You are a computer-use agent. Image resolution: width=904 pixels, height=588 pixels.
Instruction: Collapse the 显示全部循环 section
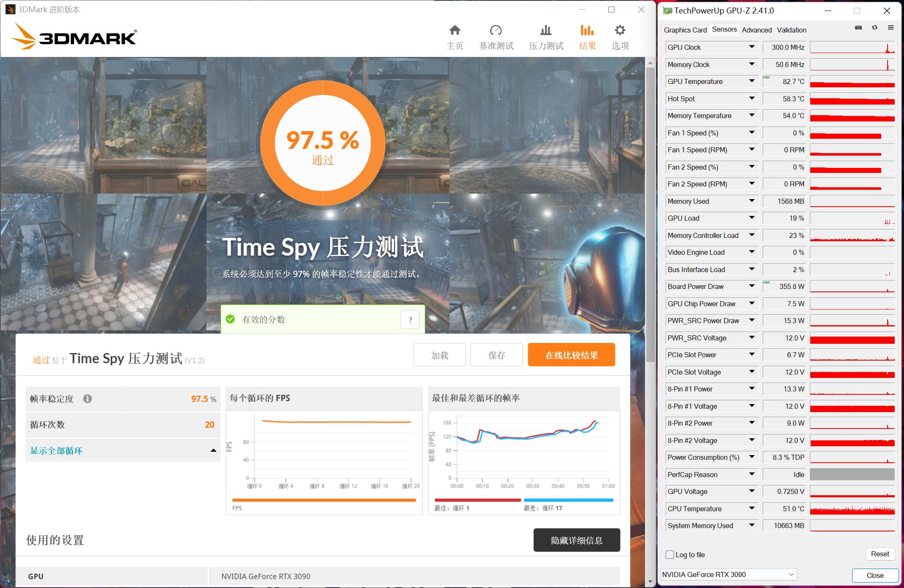tap(214, 450)
